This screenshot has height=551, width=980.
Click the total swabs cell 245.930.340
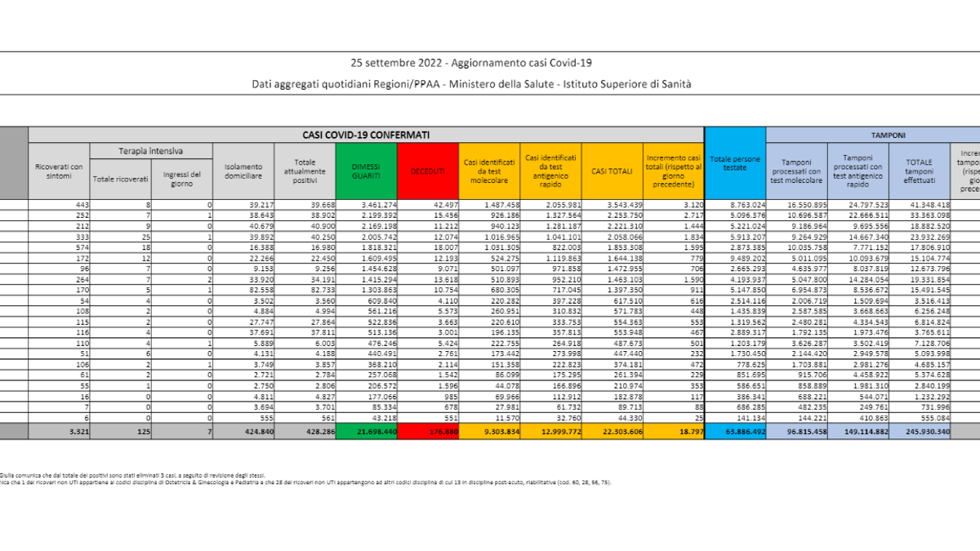pos(921,431)
